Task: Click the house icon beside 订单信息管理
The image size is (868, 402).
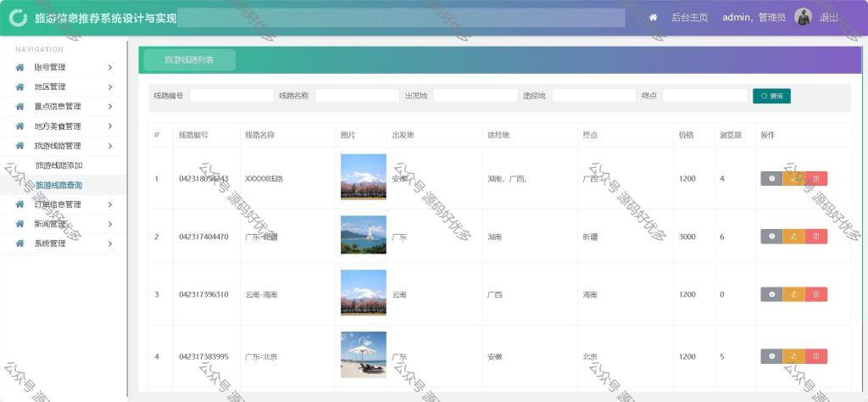Action: [20, 204]
